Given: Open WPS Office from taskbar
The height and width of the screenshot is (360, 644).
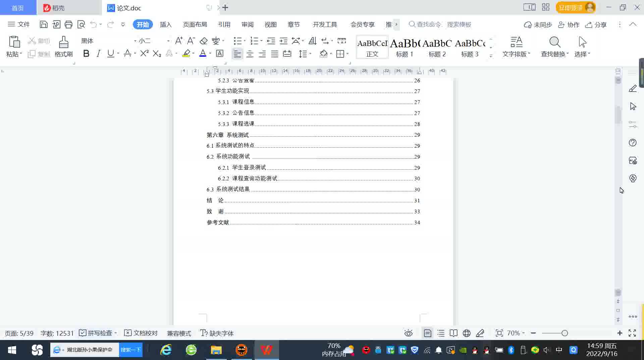Looking at the screenshot, I should point(267,350).
